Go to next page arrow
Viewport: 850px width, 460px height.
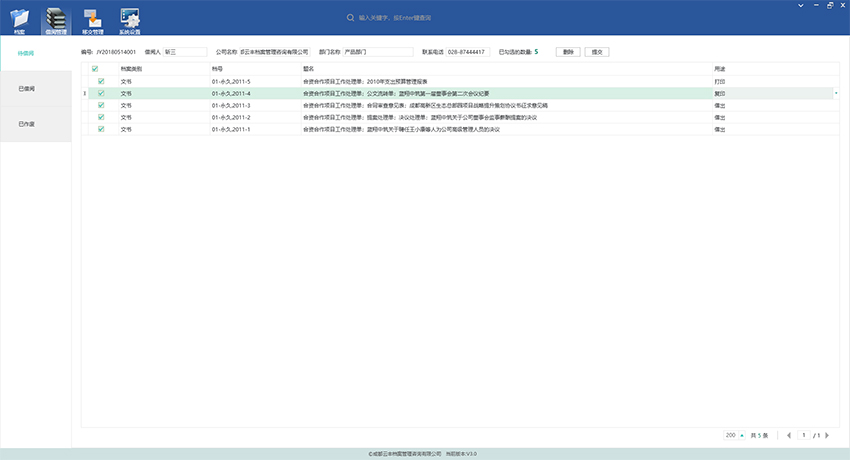pyautogui.click(x=827, y=435)
